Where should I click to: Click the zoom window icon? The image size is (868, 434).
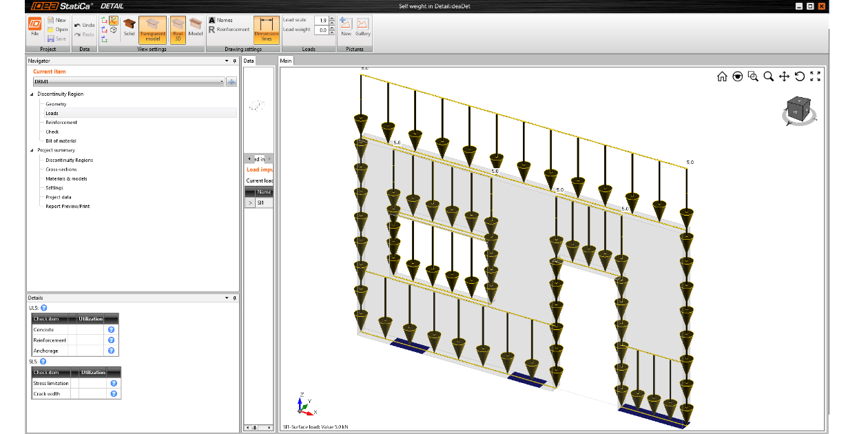tap(753, 76)
